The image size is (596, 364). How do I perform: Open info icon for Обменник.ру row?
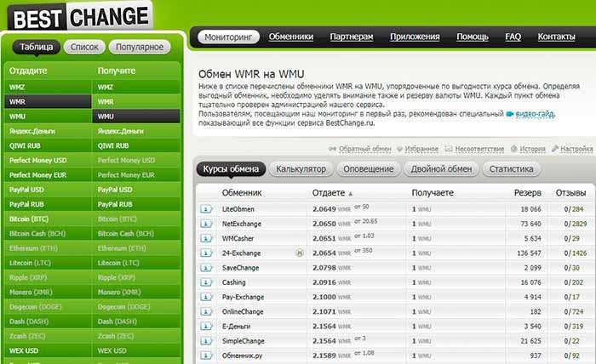pyautogui.click(x=206, y=355)
